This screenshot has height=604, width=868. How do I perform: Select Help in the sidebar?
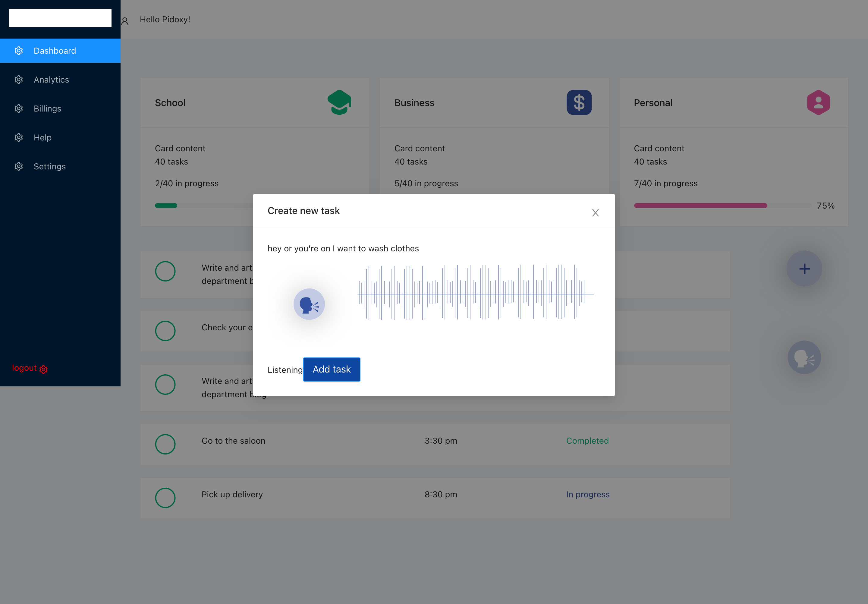42,137
